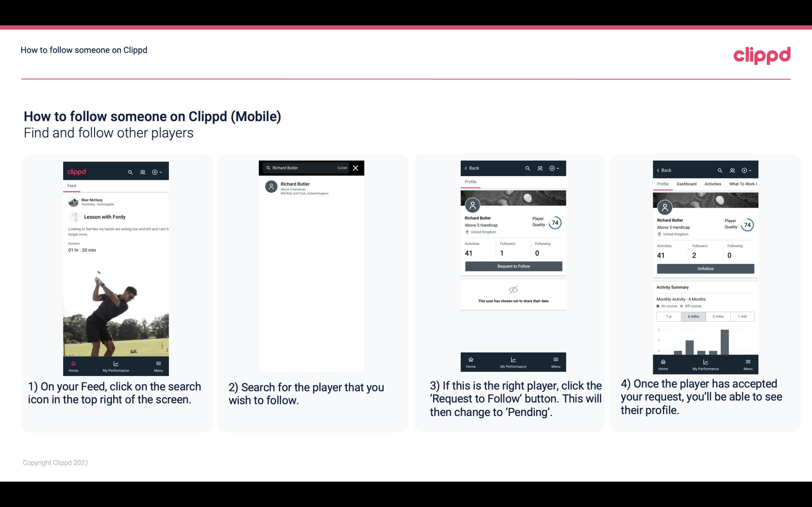Select the Dashboard tab on player page
Viewport: 812px width, 507px height.
point(687,183)
